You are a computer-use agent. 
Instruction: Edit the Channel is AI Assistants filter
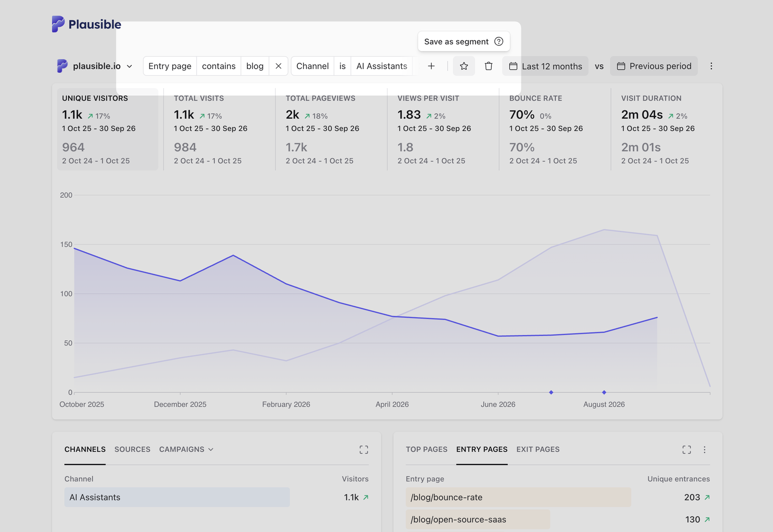[x=352, y=66]
